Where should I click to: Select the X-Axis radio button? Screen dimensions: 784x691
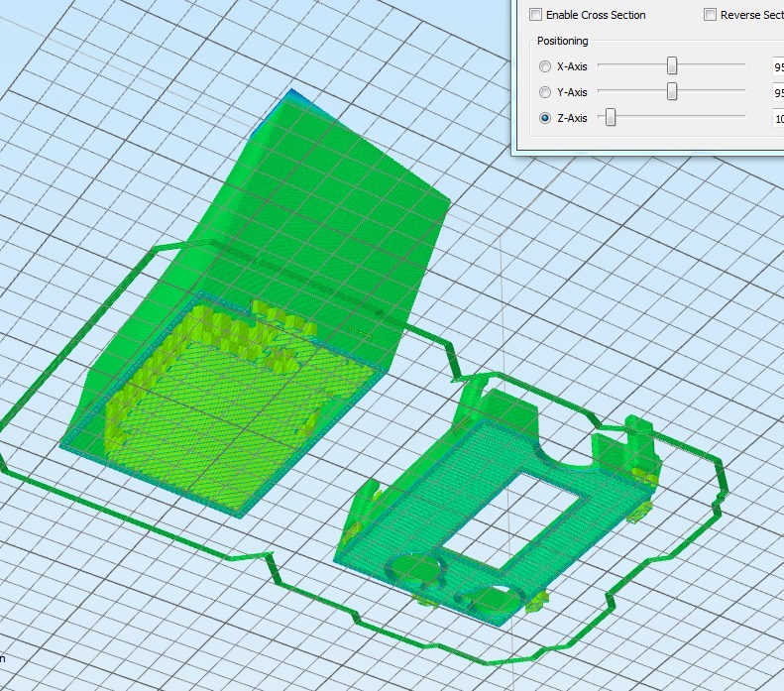tap(545, 66)
